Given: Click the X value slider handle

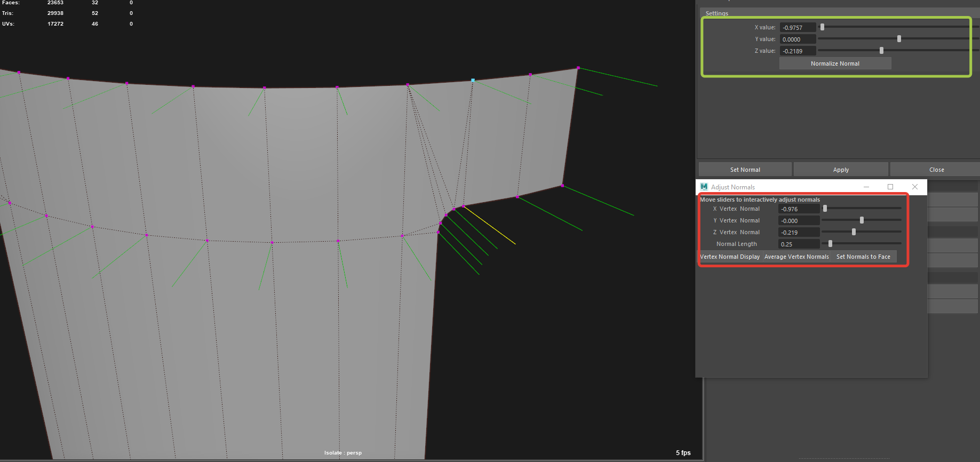Looking at the screenshot, I should pyautogui.click(x=822, y=27).
